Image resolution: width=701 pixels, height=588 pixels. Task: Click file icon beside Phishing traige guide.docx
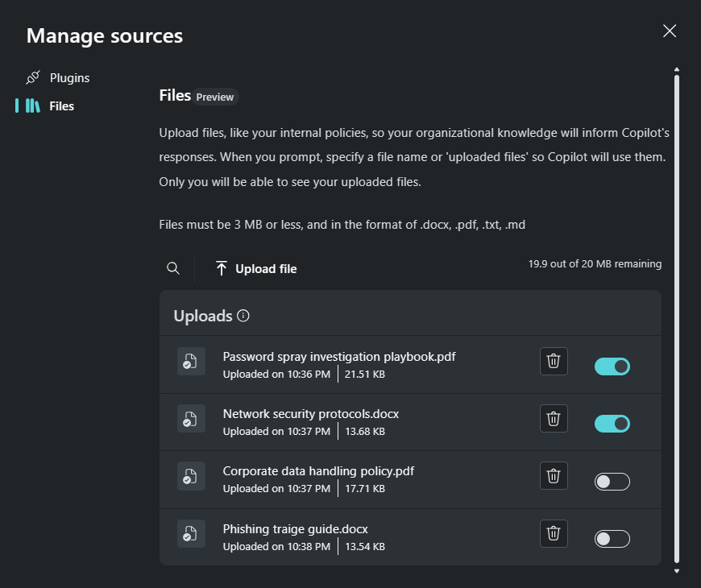[191, 533]
